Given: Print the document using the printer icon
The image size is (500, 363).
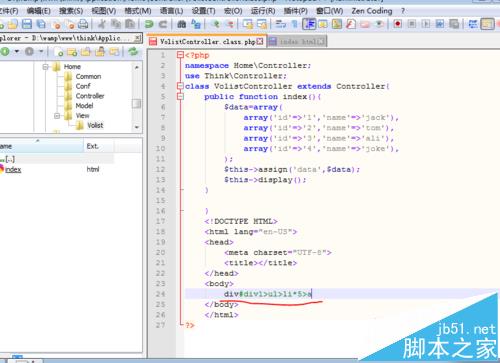Looking at the screenshot, I should (x=83, y=24).
